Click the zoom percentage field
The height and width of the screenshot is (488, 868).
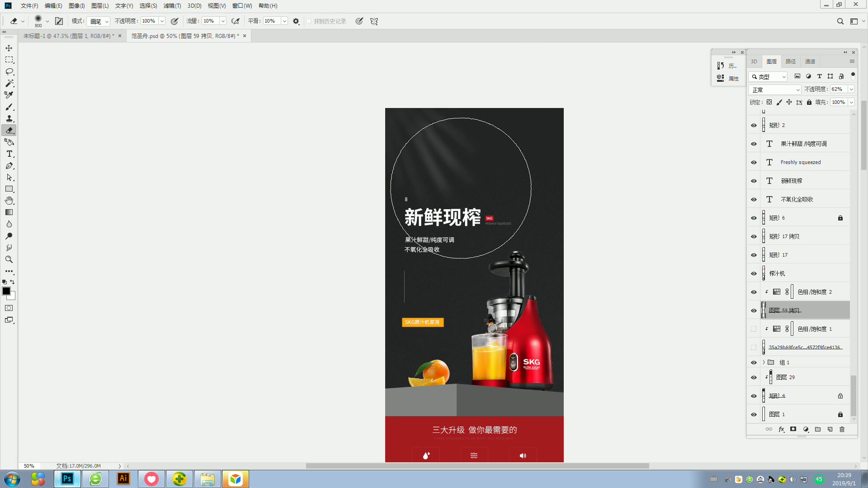coord(30,466)
